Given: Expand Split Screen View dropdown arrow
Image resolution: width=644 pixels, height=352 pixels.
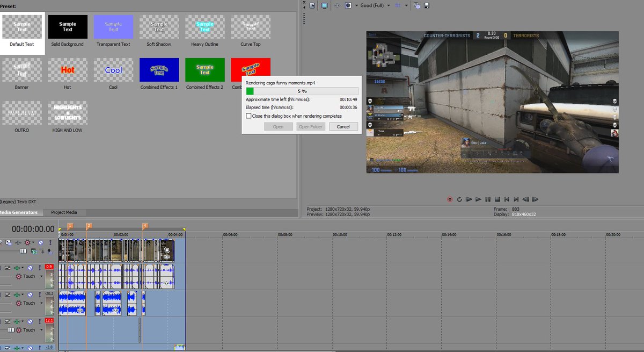Looking at the screenshot, I should 357,5.
